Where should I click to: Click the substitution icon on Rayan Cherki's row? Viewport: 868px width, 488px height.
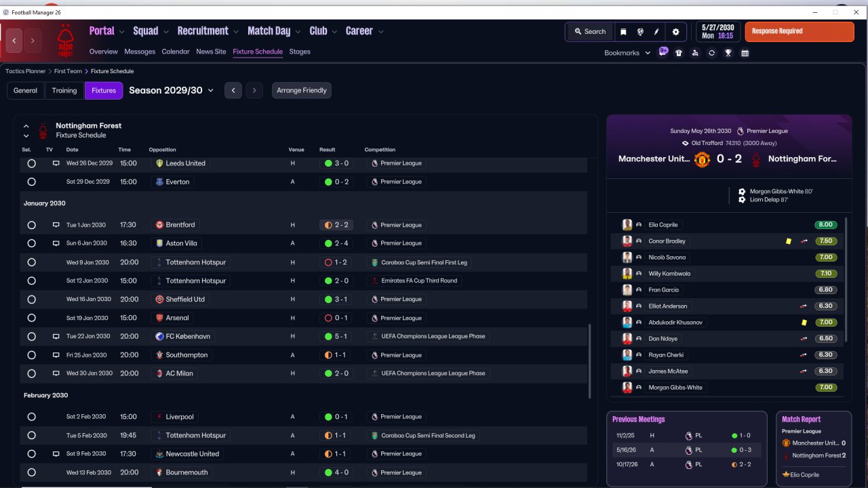[x=804, y=355]
